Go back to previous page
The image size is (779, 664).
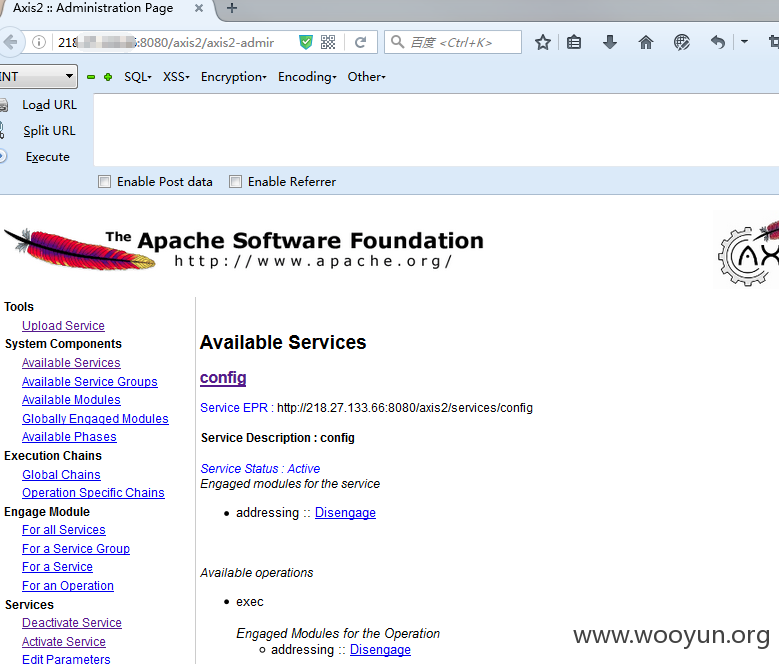coord(10,42)
